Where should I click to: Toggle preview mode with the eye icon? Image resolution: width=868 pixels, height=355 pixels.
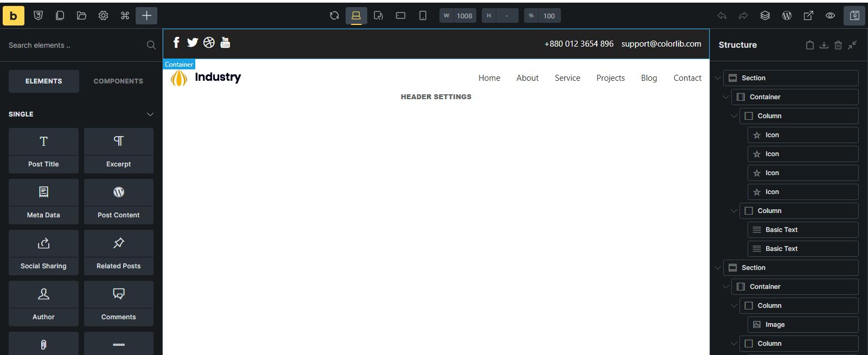(830, 16)
